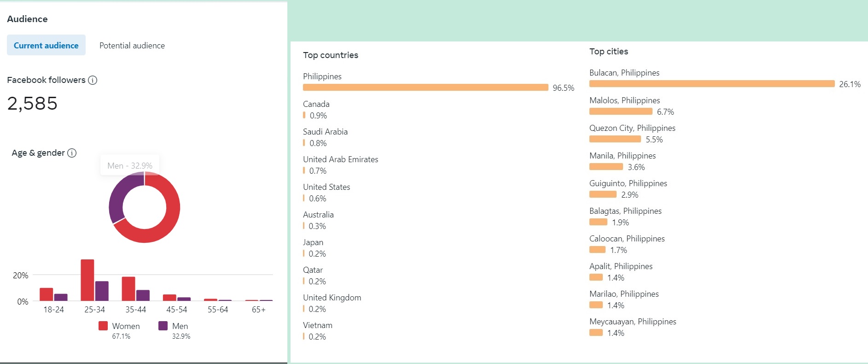Click the Guiguinto 2.9% city bar
The width and height of the screenshot is (868, 364).
[603, 194]
